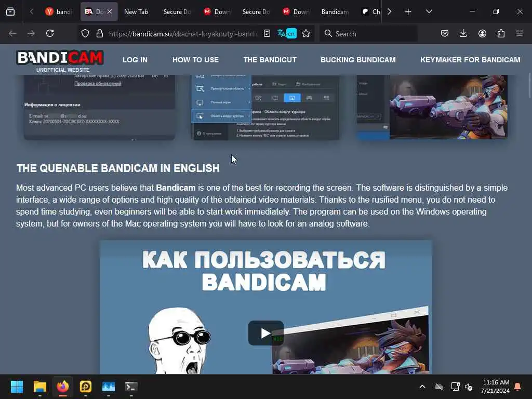
Task: Switch to the Yandex 'bandi' tab
Action: click(x=59, y=11)
